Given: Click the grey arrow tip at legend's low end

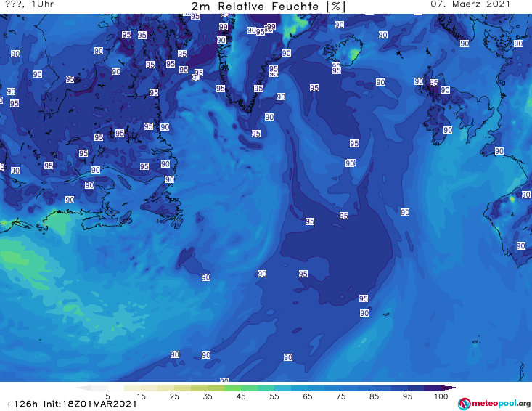Looking at the screenshot, I should coord(83,388).
